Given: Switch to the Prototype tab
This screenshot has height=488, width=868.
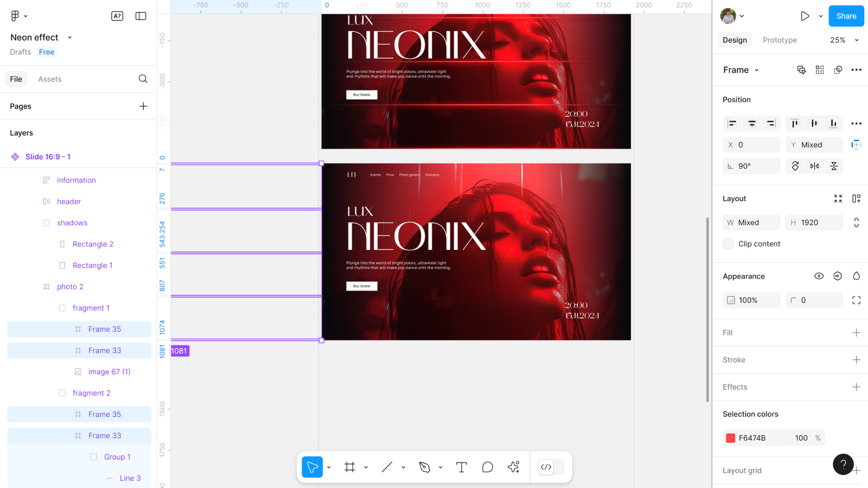Looking at the screenshot, I should [x=780, y=40].
